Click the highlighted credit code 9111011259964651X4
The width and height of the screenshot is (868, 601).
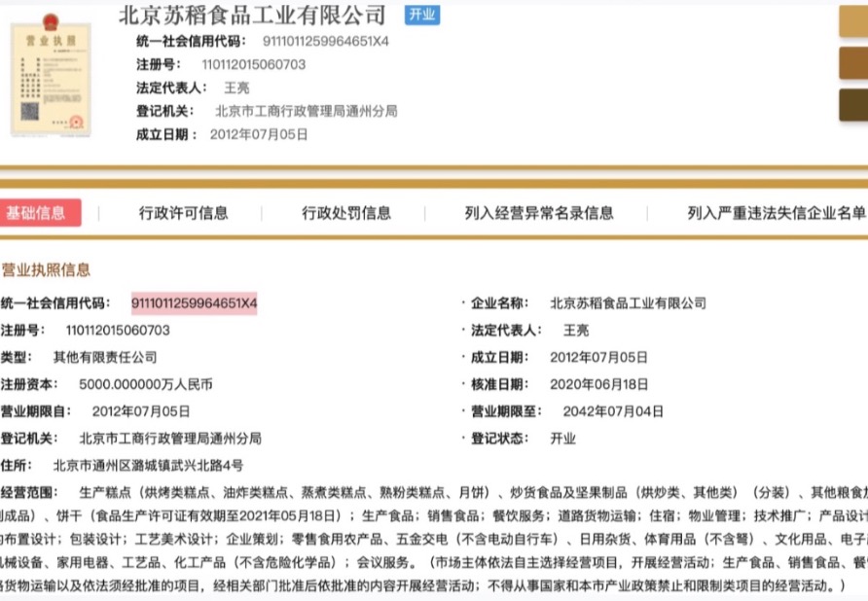[195, 303]
